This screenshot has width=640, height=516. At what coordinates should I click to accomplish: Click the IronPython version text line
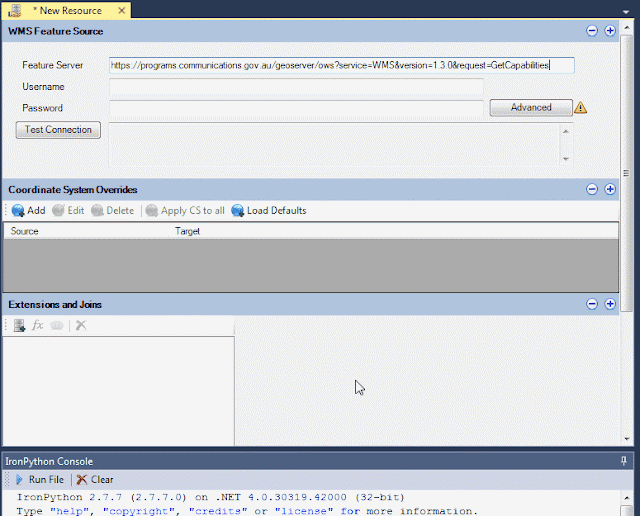211,497
